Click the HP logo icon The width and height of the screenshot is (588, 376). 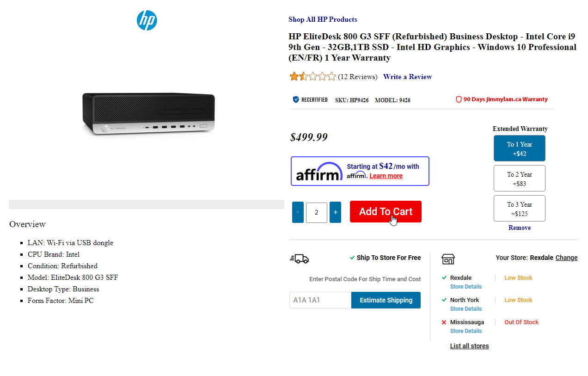[x=147, y=21]
